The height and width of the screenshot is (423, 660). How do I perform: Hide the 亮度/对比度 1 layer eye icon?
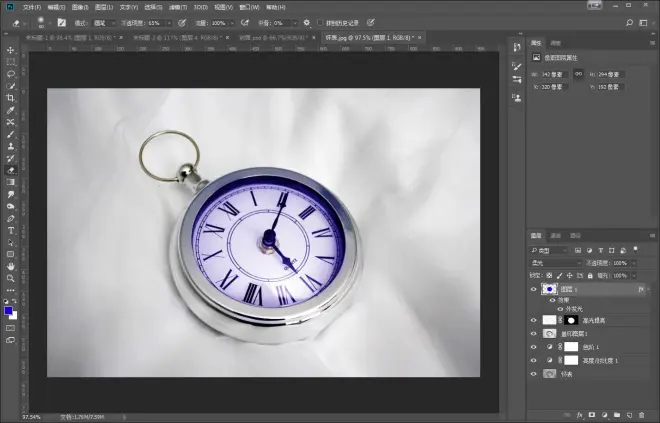534,361
